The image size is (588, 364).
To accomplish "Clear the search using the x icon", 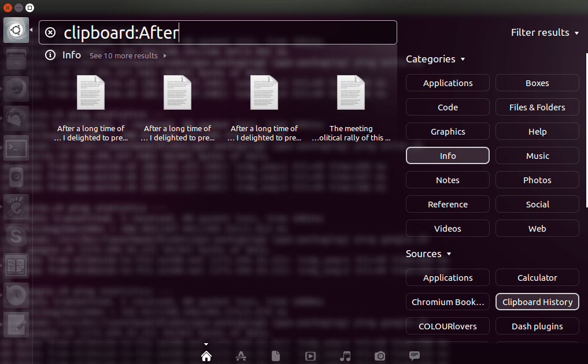I will click(x=50, y=32).
